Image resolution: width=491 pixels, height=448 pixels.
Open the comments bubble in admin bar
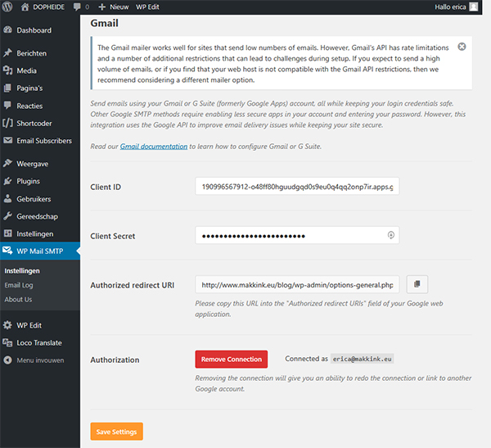(x=77, y=7)
